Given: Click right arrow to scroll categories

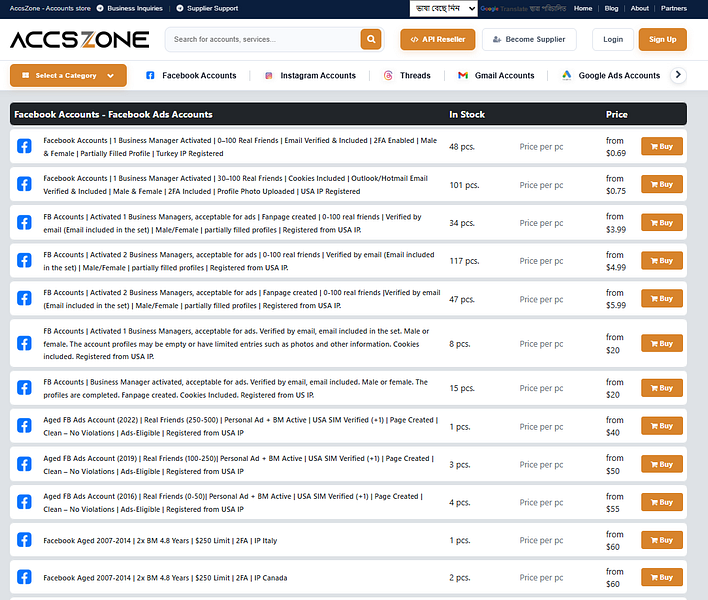Looking at the screenshot, I should click(678, 75).
